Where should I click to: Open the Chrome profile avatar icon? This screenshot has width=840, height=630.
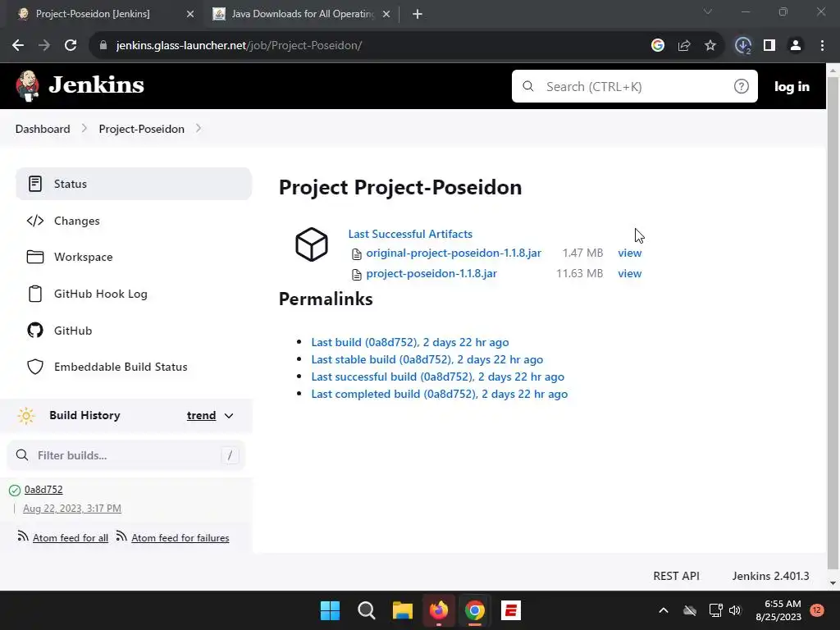796,46
